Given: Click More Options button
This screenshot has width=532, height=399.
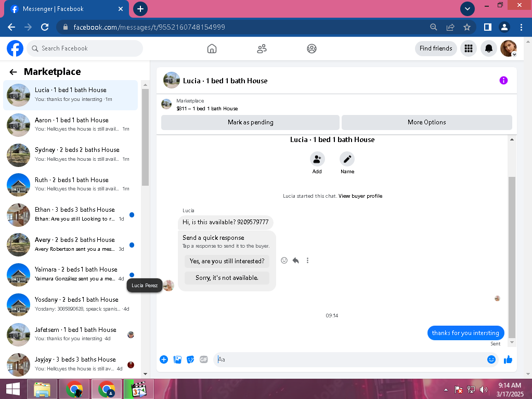Looking at the screenshot, I should tap(426, 122).
